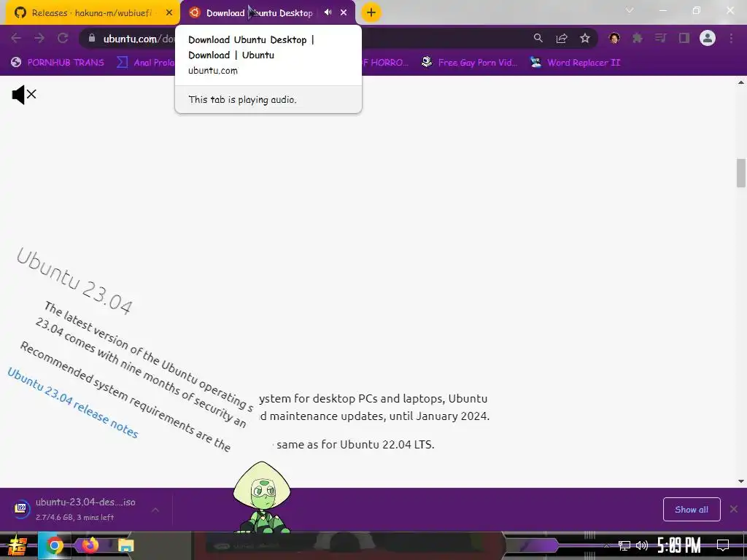This screenshot has width=747, height=560.
Task: View site info via the padlock icon
Action: (92, 38)
